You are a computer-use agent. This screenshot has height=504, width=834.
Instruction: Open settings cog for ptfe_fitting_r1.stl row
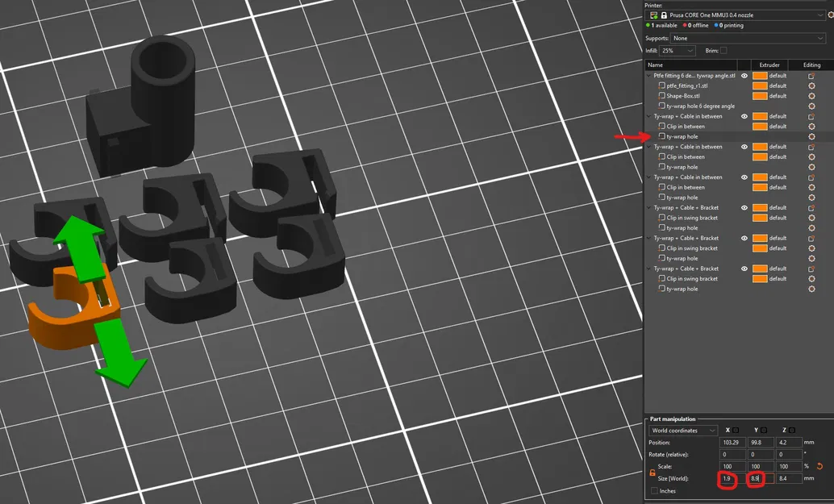(811, 85)
